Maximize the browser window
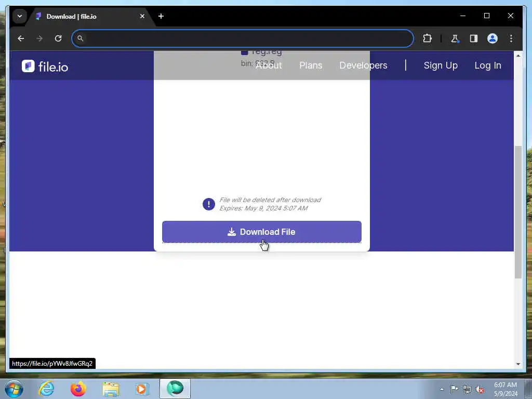Viewport: 532px width, 399px height. [x=486, y=16]
